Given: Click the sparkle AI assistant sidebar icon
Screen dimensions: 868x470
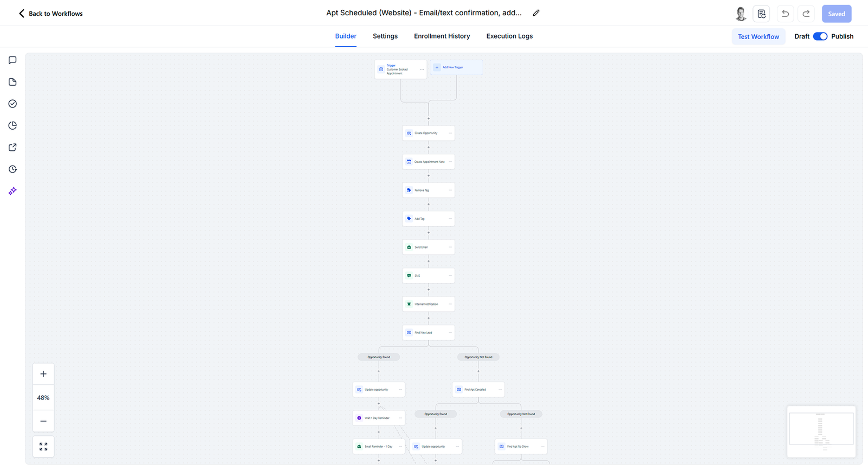Looking at the screenshot, I should [12, 191].
